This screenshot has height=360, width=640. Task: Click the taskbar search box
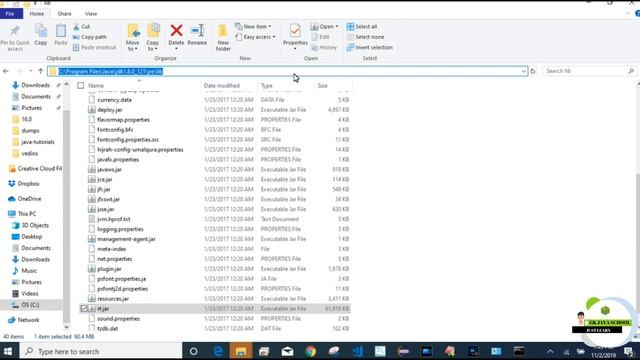coord(100,351)
